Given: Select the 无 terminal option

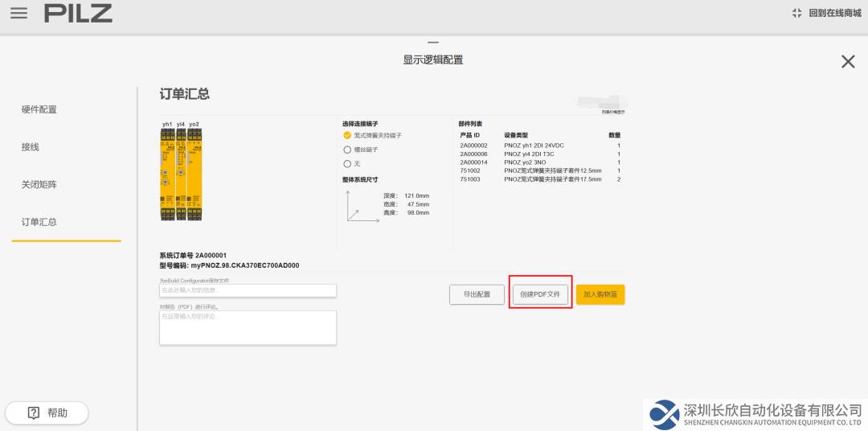Looking at the screenshot, I should (x=347, y=164).
